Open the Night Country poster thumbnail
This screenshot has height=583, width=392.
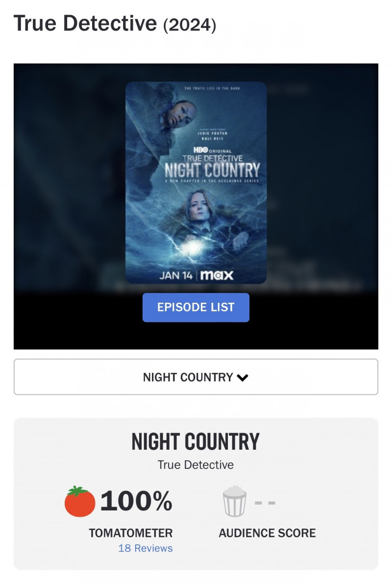tap(196, 183)
